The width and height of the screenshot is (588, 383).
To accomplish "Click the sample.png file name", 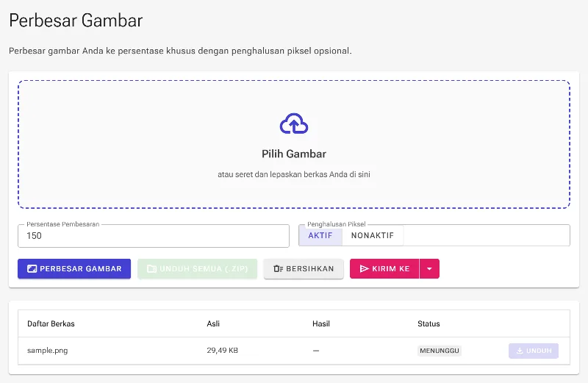I will coord(48,351).
